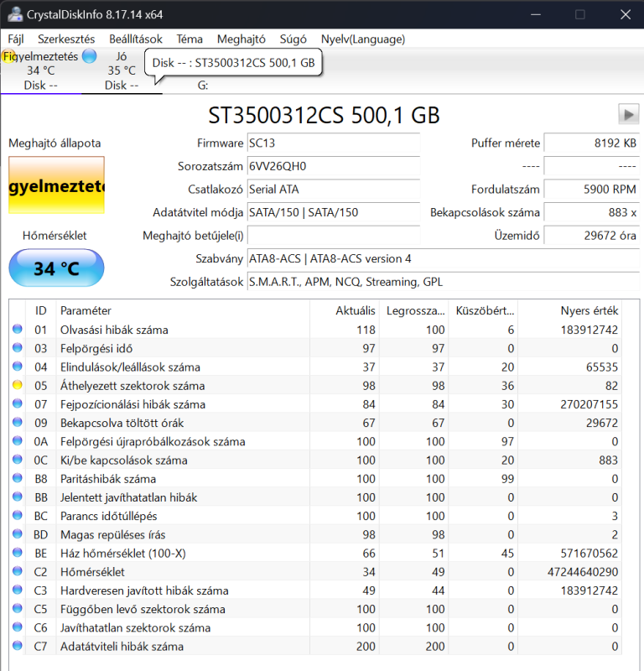The width and height of the screenshot is (644, 671).
Task: Select the Figyelmeztetés 34 °C disk tab
Action: click(40, 70)
